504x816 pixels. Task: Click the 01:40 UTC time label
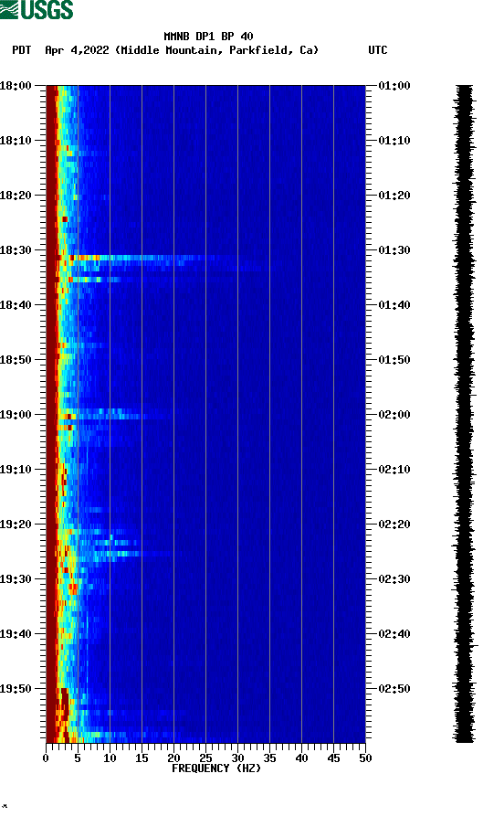coord(394,305)
